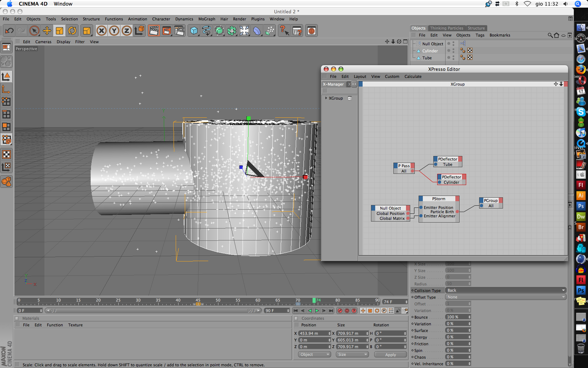Switch to the Thinking Particles tab
This screenshot has width=588, height=368.
pyautogui.click(x=446, y=28)
